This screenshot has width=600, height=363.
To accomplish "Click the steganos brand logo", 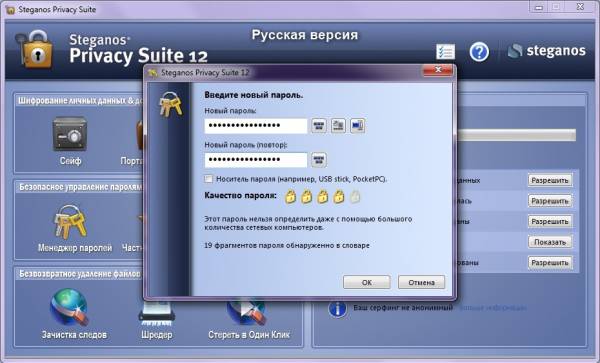I will coord(546,50).
